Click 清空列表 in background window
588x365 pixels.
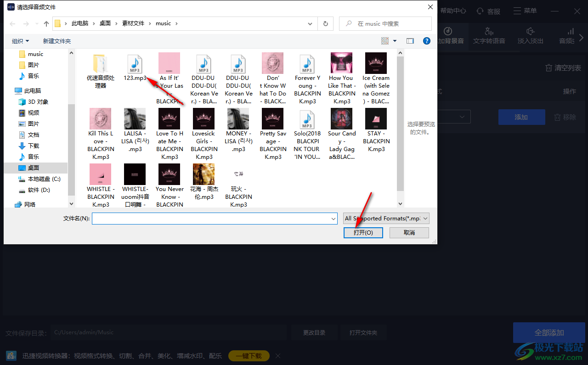pyautogui.click(x=563, y=68)
